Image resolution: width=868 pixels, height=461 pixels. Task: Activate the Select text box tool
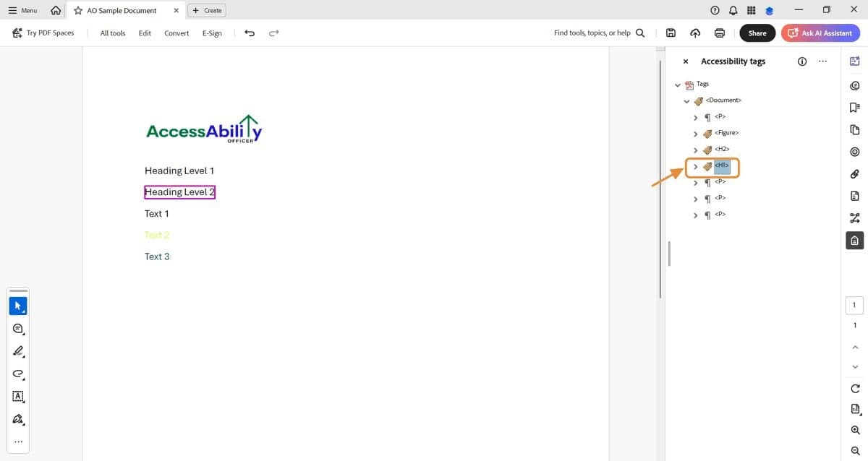coord(18,397)
